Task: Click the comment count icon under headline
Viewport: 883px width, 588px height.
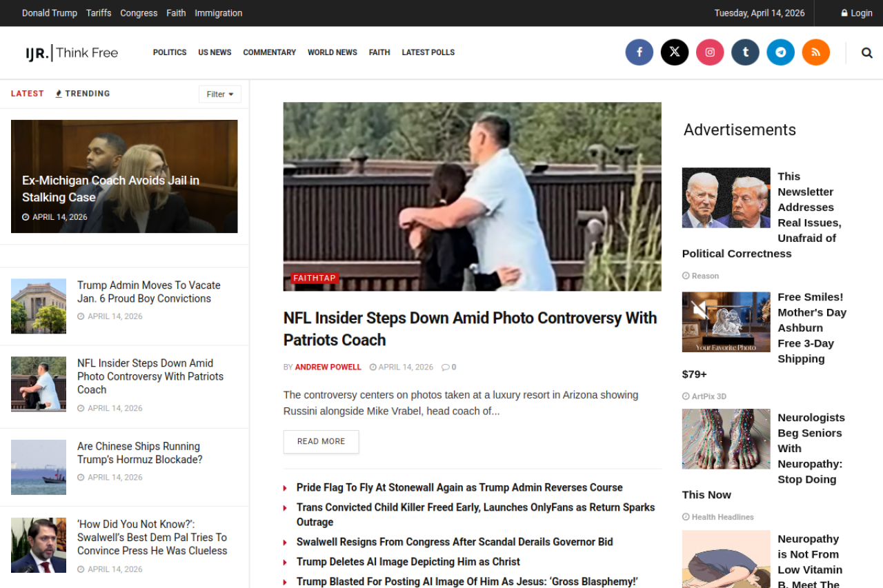Action: coord(448,367)
